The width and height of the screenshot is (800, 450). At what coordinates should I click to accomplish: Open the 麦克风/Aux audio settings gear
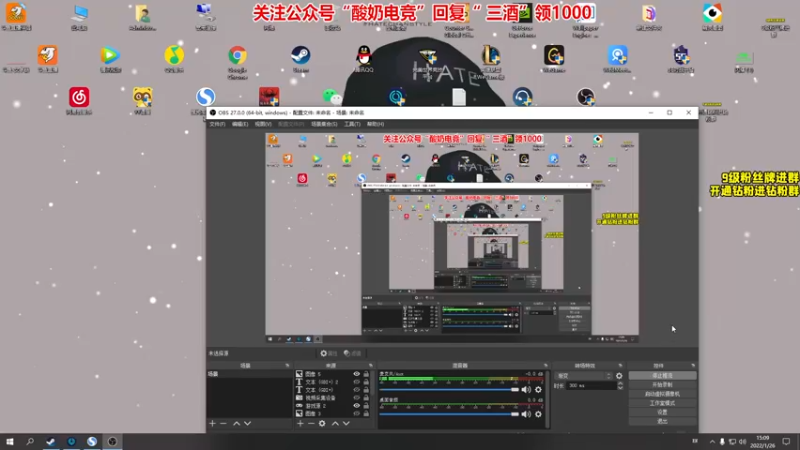click(x=538, y=390)
